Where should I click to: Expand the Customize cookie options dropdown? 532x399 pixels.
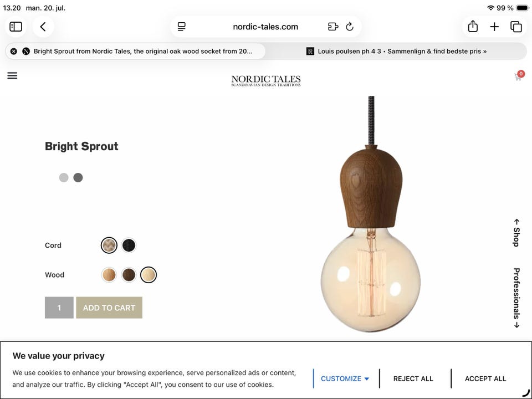click(345, 378)
